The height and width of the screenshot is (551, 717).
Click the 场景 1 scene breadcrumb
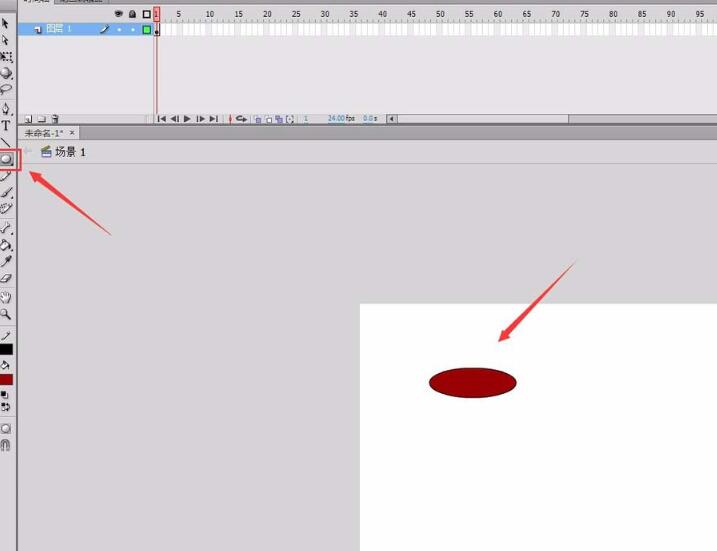70,152
